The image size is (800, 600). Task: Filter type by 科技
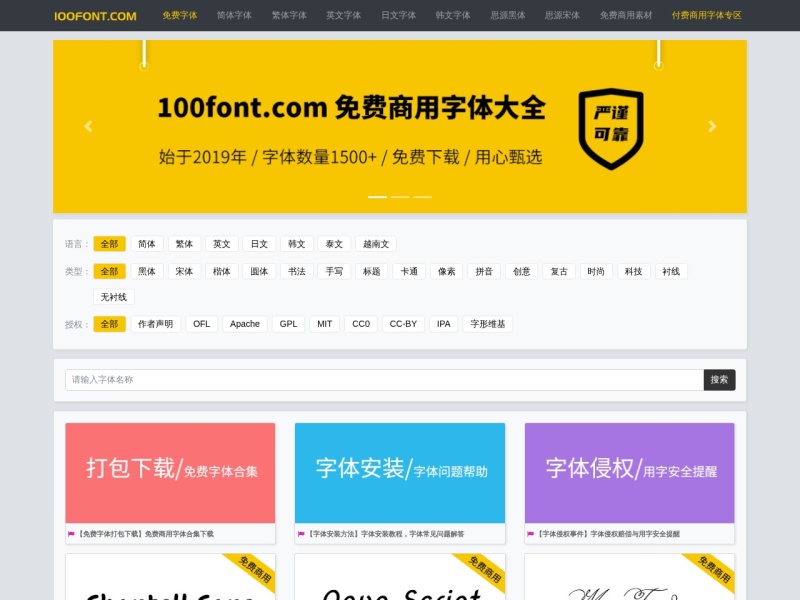tap(634, 271)
